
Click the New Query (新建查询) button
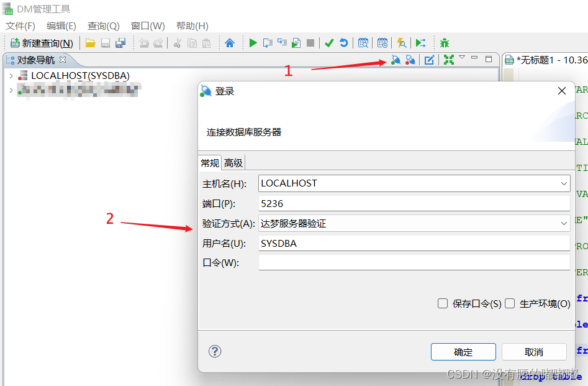(x=42, y=43)
